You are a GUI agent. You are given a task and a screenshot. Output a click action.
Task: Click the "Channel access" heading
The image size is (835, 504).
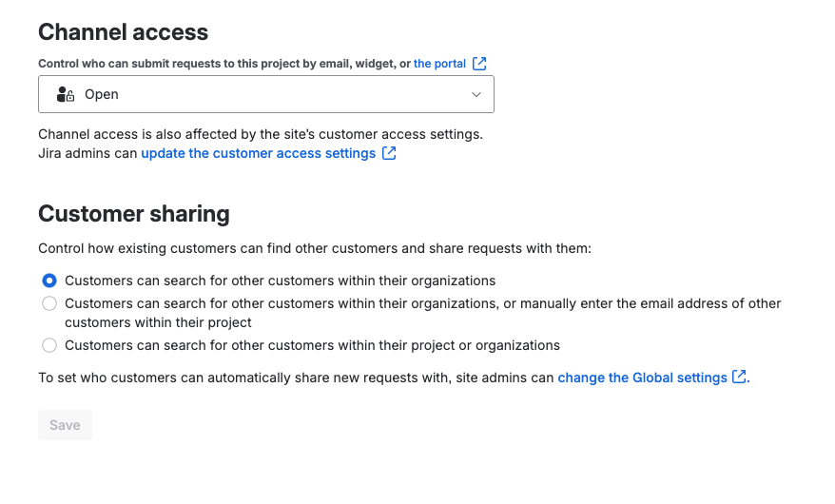123,32
